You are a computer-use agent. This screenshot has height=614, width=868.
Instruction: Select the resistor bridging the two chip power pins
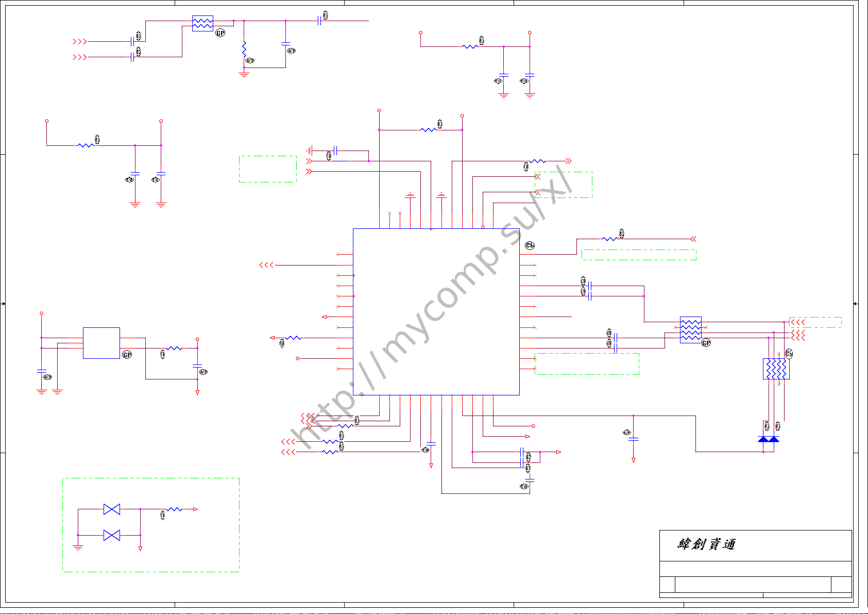click(x=428, y=130)
